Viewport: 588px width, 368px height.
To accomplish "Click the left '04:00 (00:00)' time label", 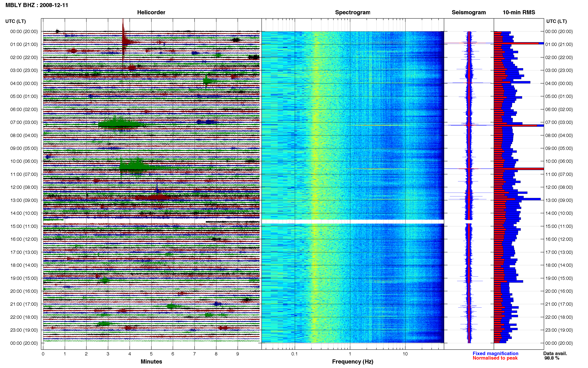I will coord(24,83).
